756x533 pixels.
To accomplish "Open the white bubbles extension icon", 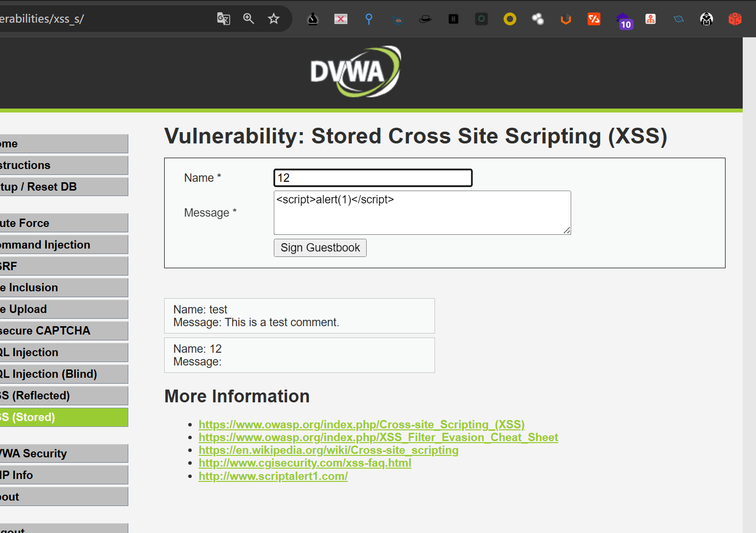I will click(538, 19).
